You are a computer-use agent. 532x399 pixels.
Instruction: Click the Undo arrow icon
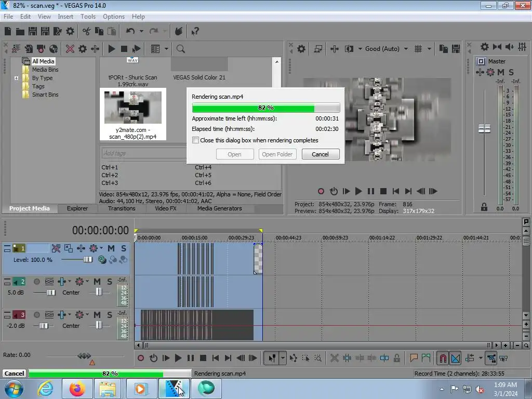pyautogui.click(x=130, y=31)
